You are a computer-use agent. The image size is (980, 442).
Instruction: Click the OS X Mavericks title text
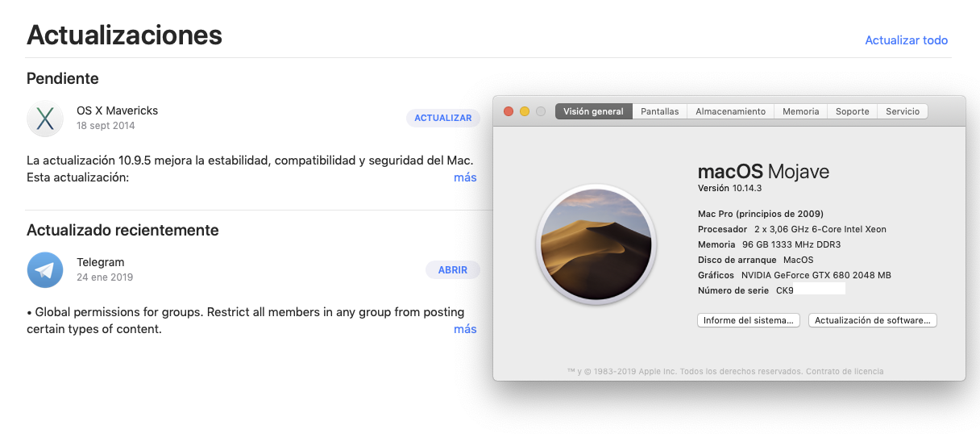point(118,110)
